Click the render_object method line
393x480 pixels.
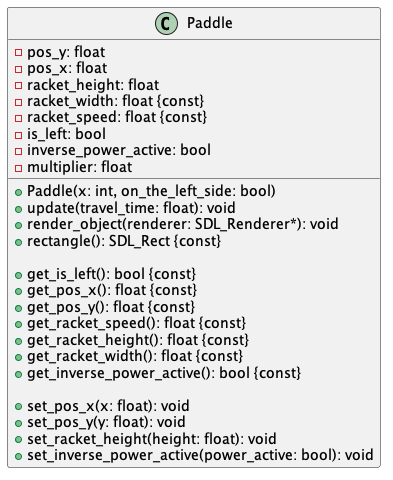183,224
